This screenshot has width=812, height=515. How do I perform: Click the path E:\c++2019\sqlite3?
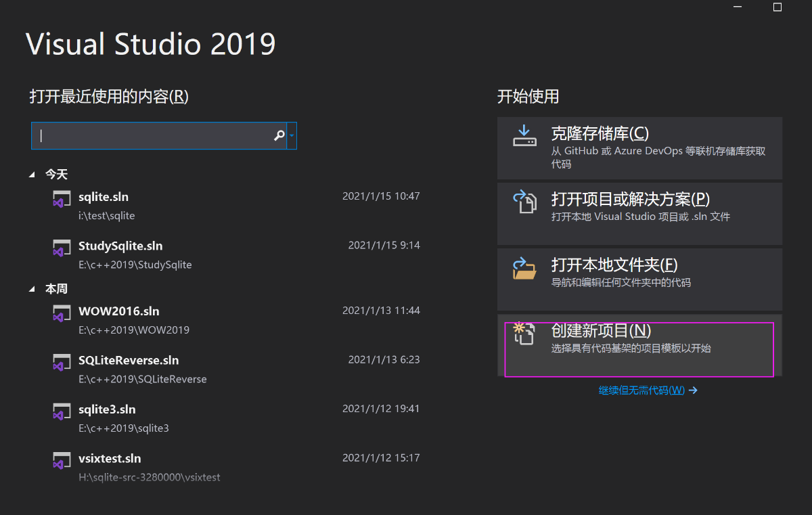point(124,428)
